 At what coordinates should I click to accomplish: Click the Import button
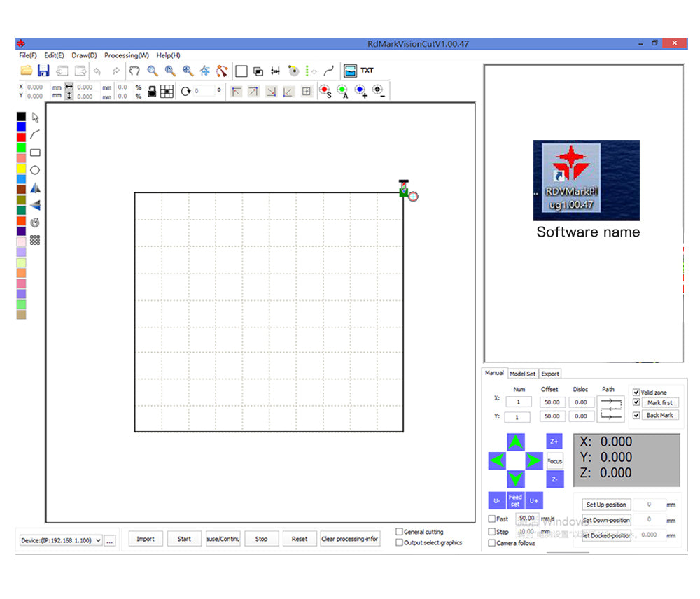pyautogui.click(x=146, y=539)
